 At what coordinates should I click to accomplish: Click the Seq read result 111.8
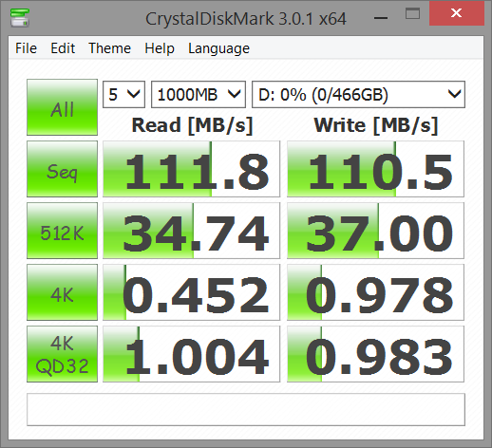[192, 169]
